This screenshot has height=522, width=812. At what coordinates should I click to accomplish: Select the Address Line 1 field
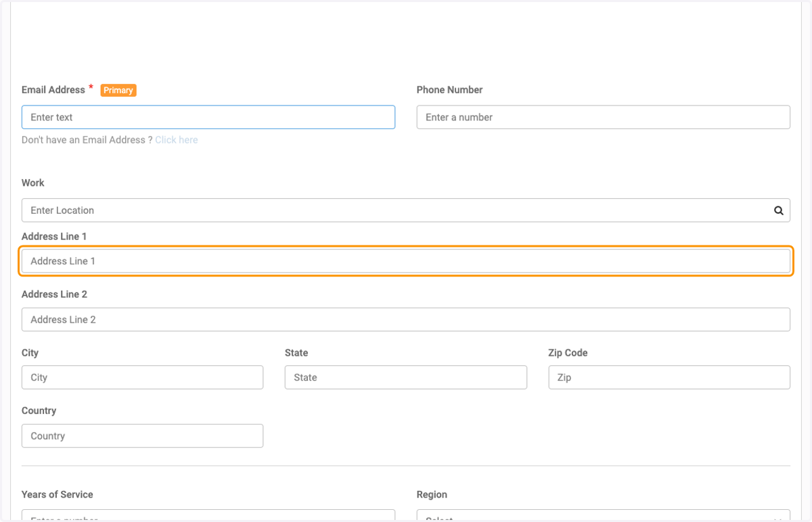[x=406, y=261]
